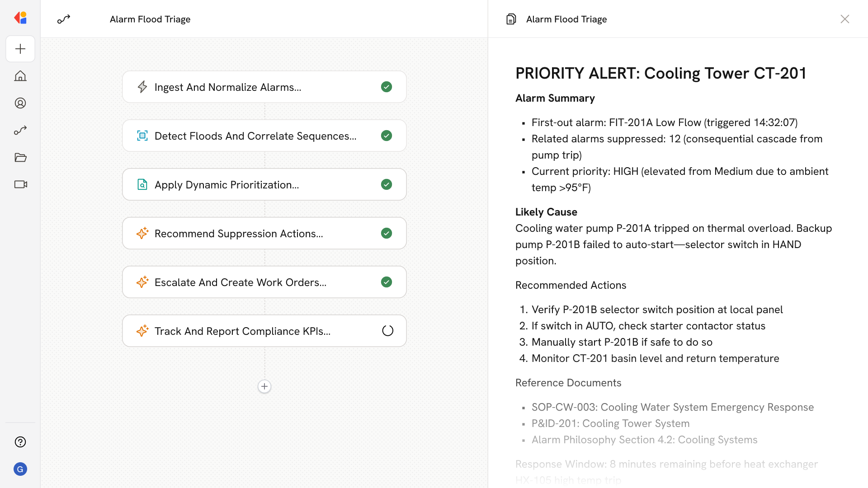This screenshot has height=488, width=868.
Task: Click the document icon in panel header
Action: pyautogui.click(x=511, y=19)
